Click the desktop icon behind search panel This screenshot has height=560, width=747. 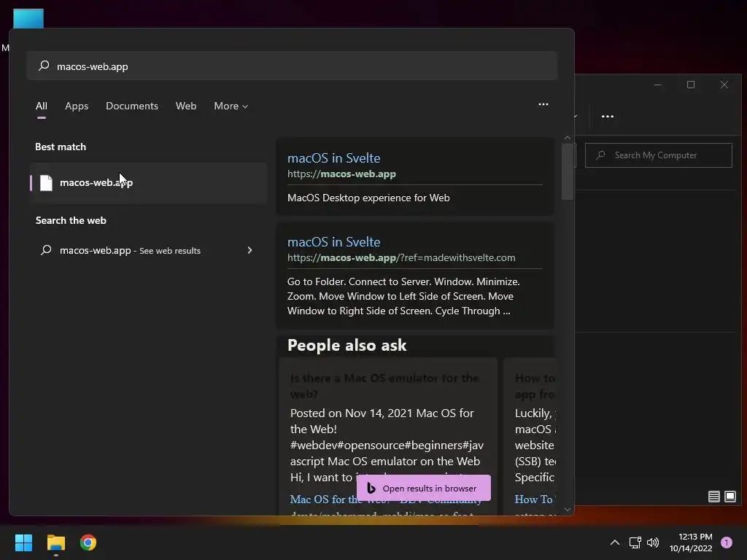28,18
